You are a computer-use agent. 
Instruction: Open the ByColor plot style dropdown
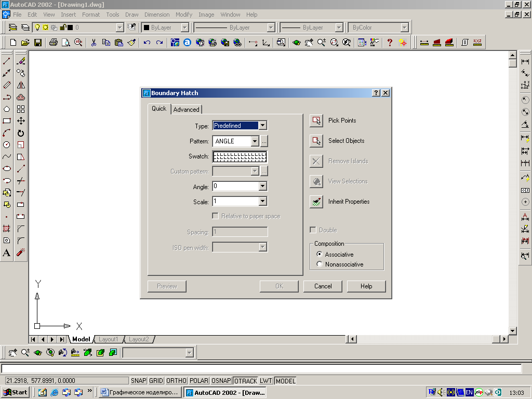click(x=404, y=28)
